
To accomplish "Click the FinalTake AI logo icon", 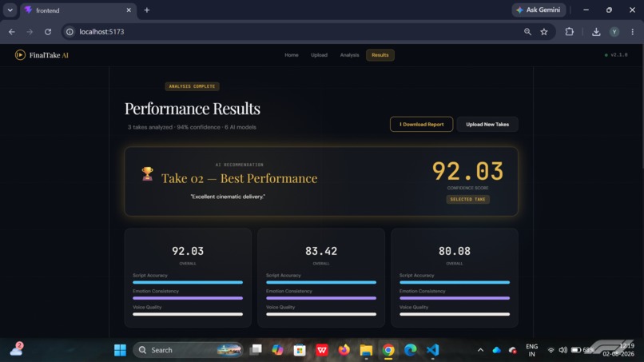I will [x=20, y=54].
